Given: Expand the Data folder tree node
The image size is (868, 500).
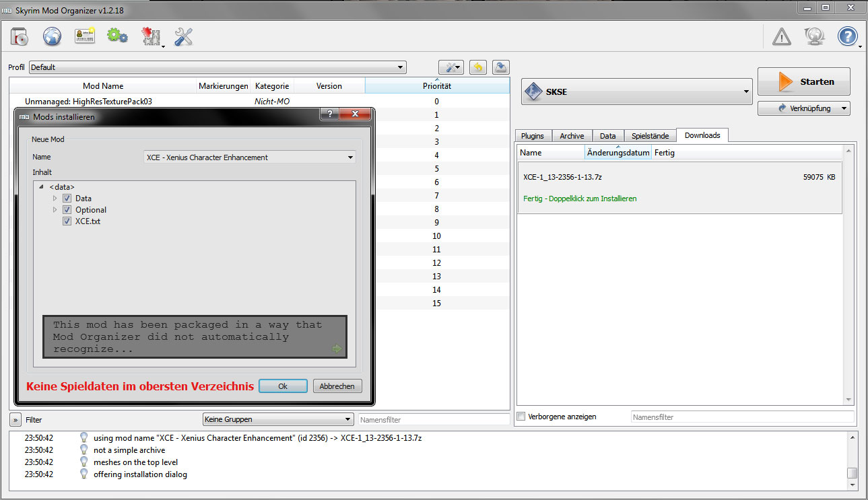Looking at the screenshot, I should point(55,199).
